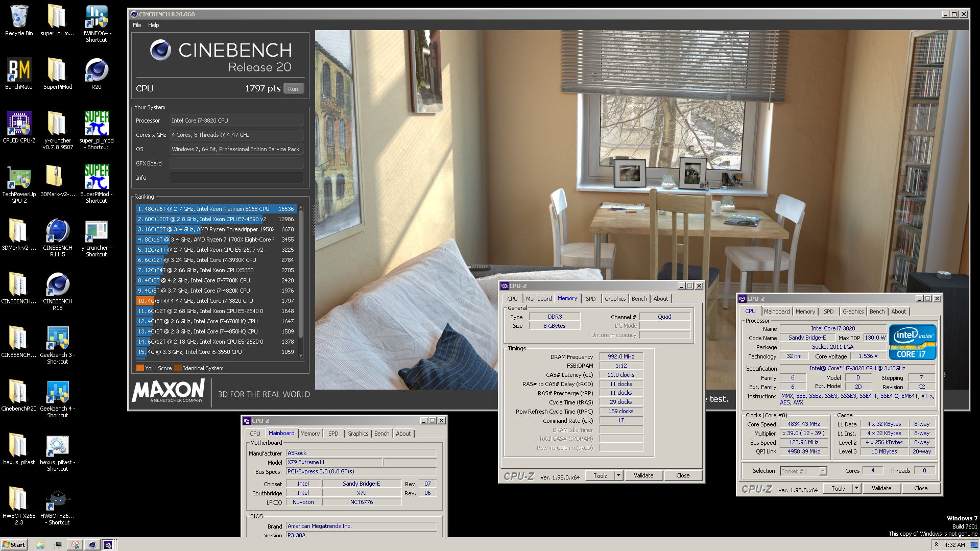The width and height of the screenshot is (980, 551).
Task: Open Graphics tab in right CPU-Z window
Action: 853,312
